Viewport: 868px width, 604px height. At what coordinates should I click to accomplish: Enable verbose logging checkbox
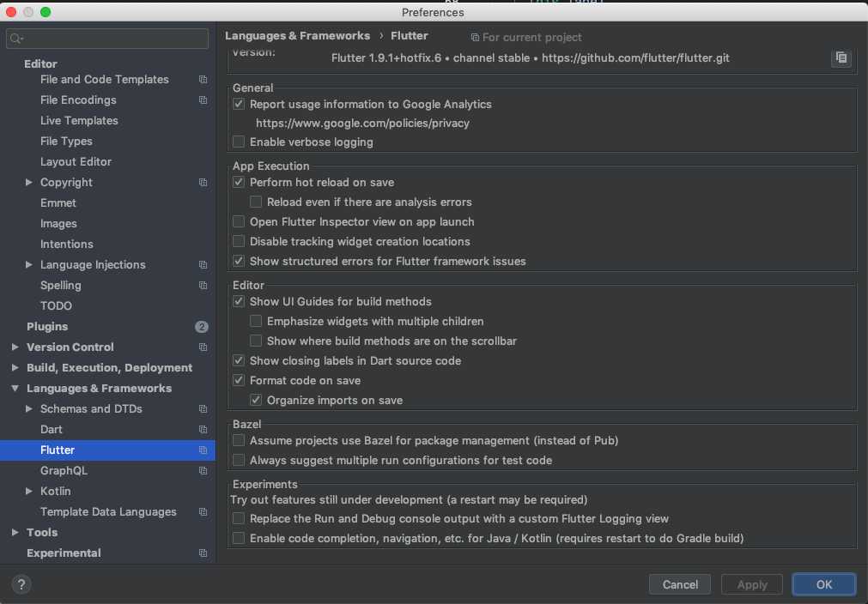239,142
